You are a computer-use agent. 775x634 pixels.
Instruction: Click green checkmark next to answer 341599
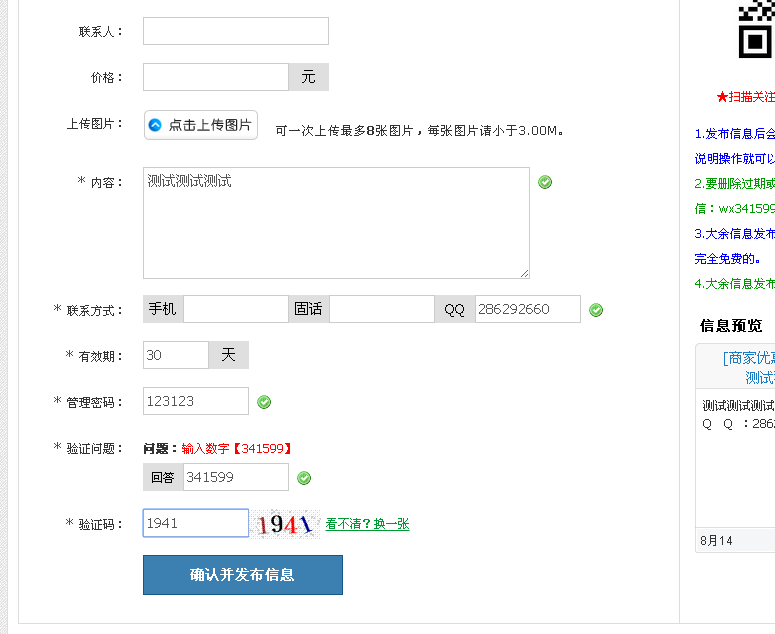(x=304, y=478)
